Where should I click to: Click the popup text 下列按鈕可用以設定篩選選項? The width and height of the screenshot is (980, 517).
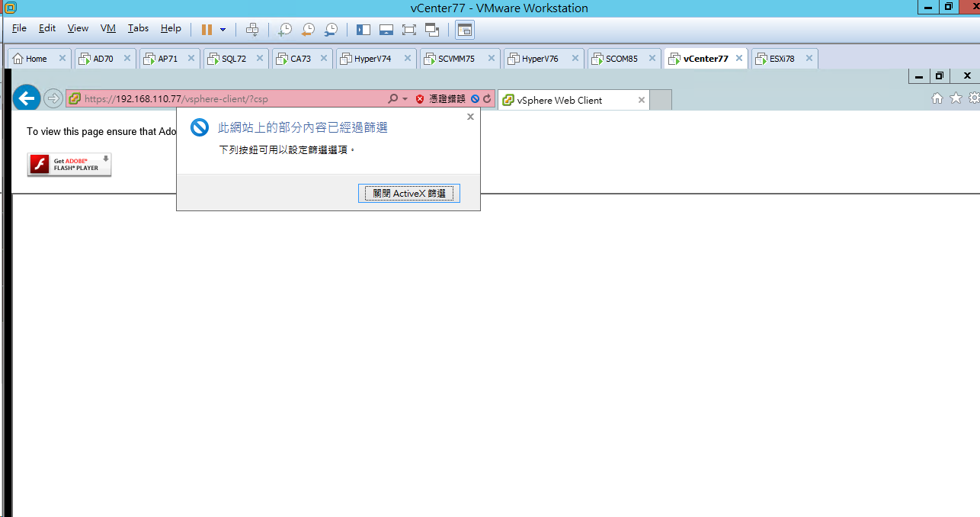[x=287, y=150]
